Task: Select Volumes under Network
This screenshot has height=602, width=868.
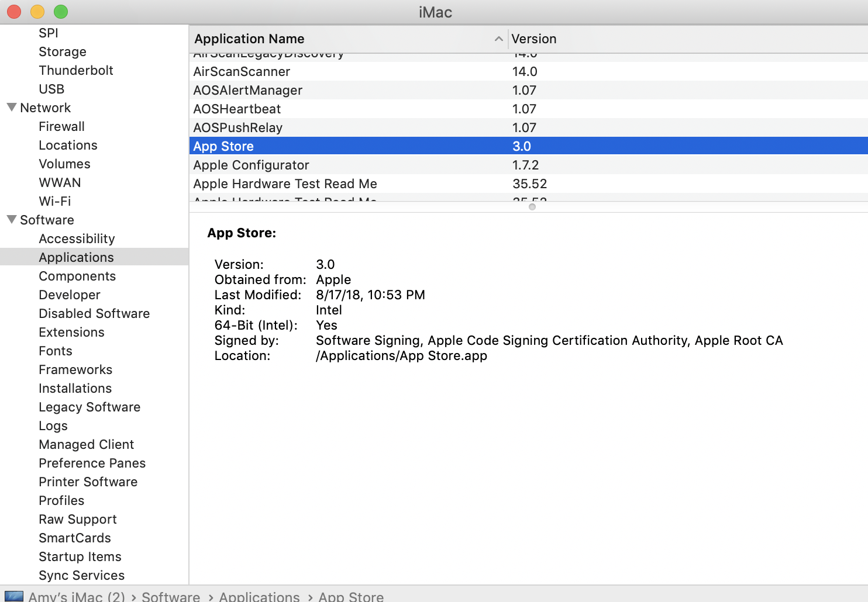Action: click(x=64, y=164)
